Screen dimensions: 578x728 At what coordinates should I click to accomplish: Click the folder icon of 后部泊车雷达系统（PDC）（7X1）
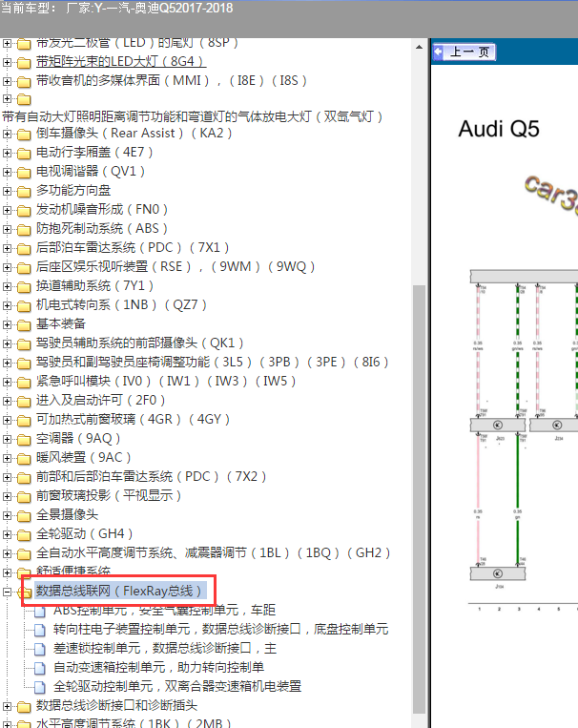(24, 248)
